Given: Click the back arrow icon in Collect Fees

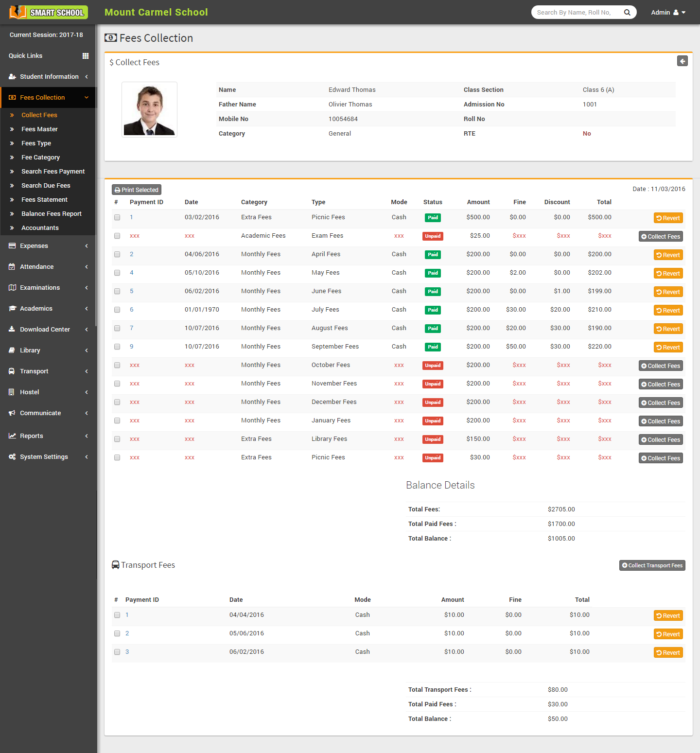Looking at the screenshot, I should [682, 61].
